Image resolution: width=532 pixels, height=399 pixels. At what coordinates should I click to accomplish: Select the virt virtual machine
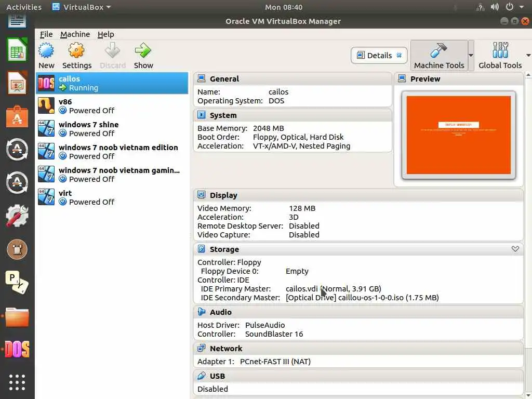click(112, 197)
